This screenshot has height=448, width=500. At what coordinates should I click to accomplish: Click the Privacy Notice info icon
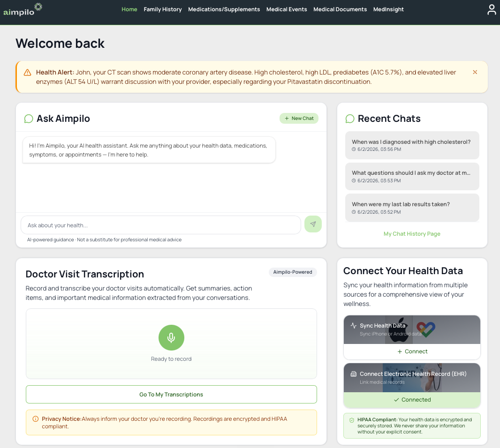36,419
